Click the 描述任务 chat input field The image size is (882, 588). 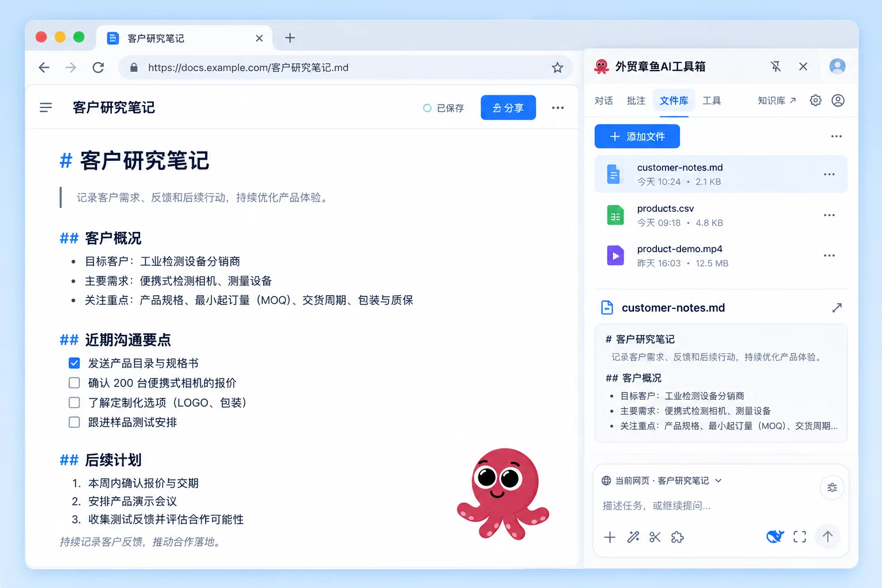coord(656,506)
